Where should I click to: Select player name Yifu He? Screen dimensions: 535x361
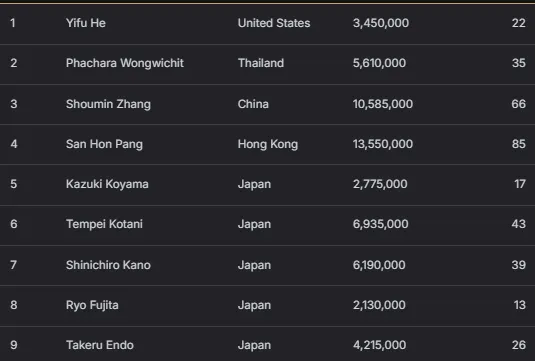click(86, 23)
